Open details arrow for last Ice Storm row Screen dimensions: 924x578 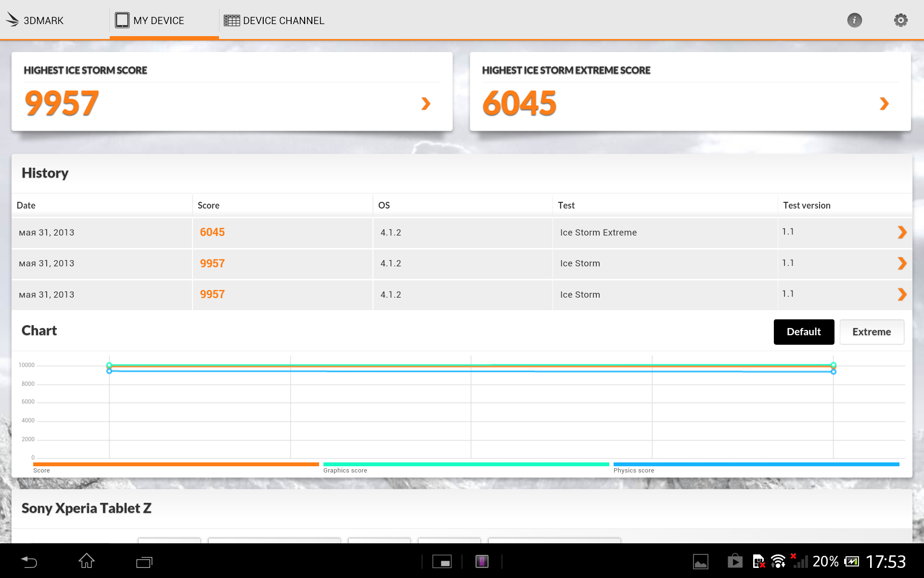pyautogui.click(x=902, y=294)
